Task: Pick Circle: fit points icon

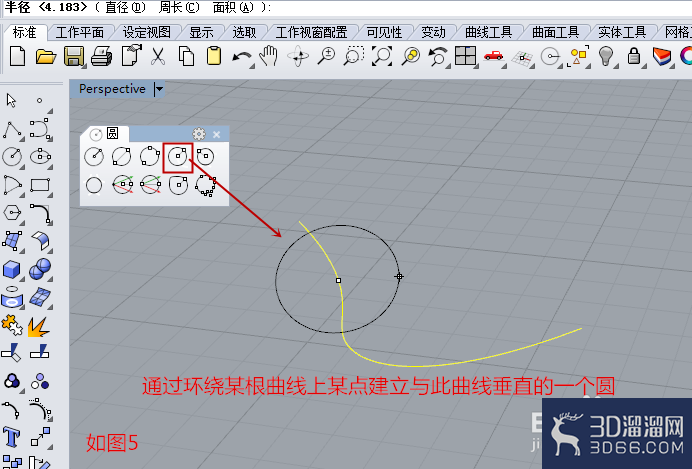Action: (x=206, y=185)
